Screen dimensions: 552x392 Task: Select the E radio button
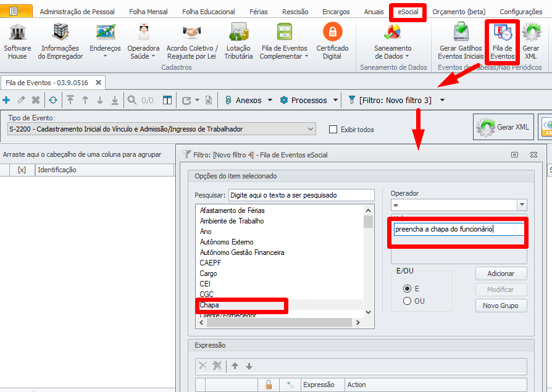pos(407,289)
